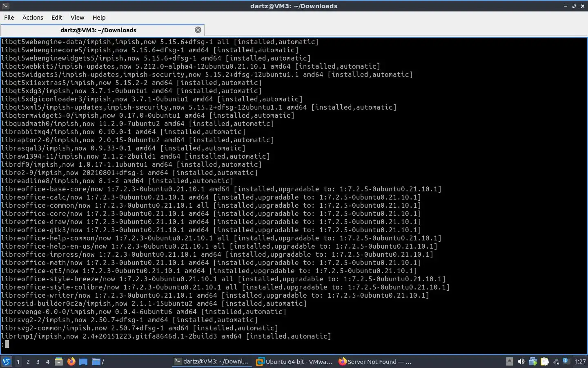Click the terminal icon in the title bar

(x=6, y=6)
